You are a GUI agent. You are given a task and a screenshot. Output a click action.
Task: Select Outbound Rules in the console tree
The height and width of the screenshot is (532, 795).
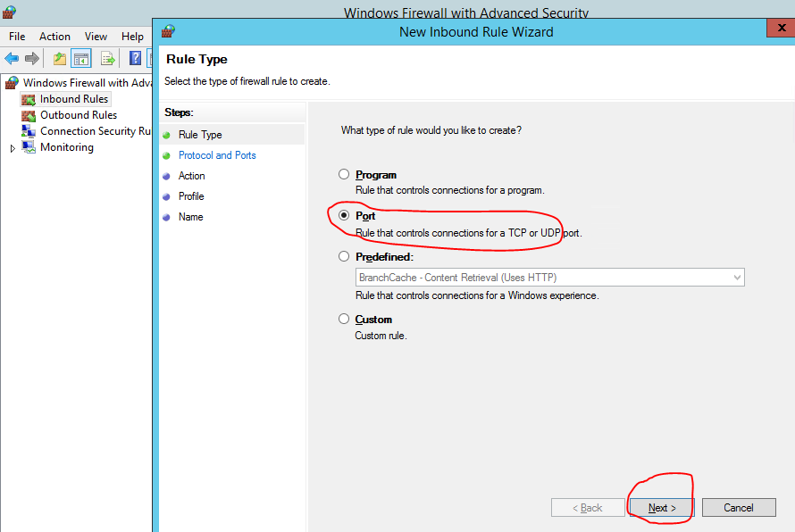click(79, 115)
